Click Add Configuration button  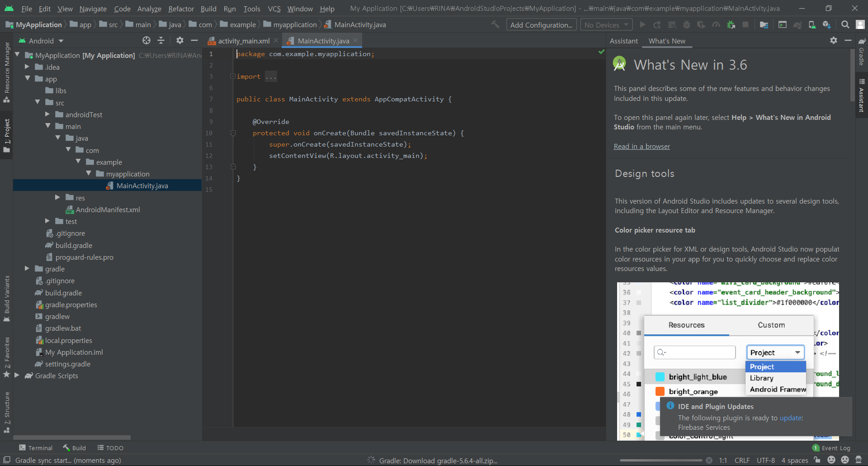(541, 25)
